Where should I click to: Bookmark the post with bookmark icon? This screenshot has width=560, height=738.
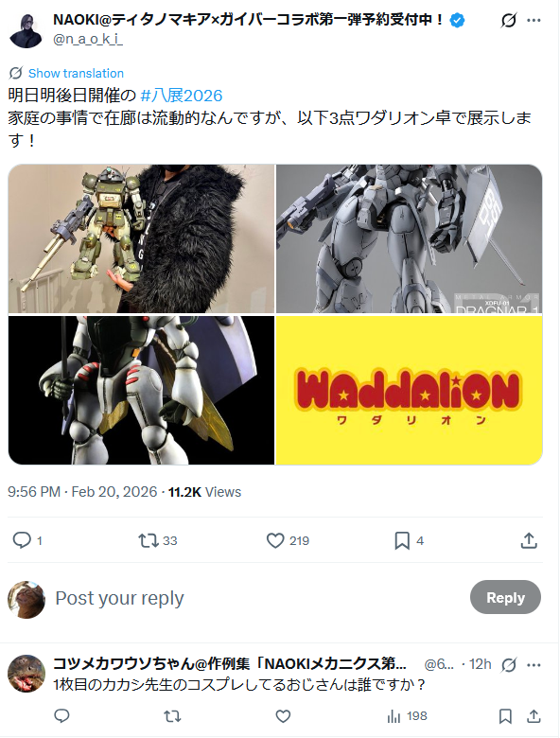pyautogui.click(x=402, y=540)
